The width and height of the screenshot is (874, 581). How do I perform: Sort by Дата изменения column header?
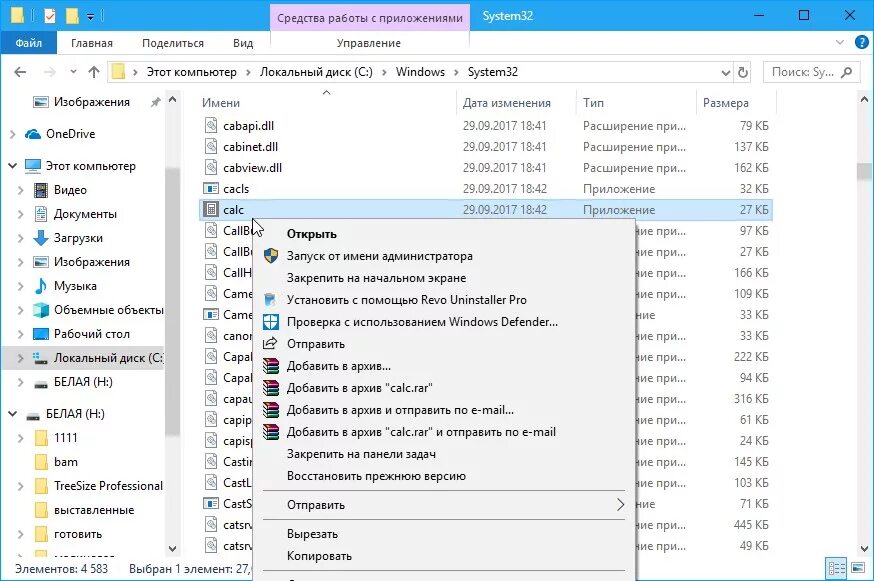[507, 103]
